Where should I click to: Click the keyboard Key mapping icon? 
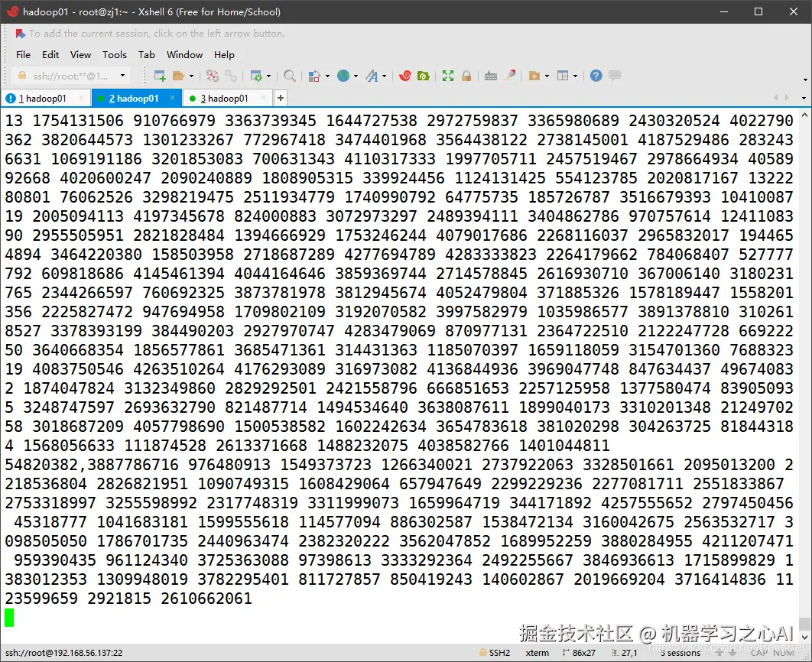(490, 76)
